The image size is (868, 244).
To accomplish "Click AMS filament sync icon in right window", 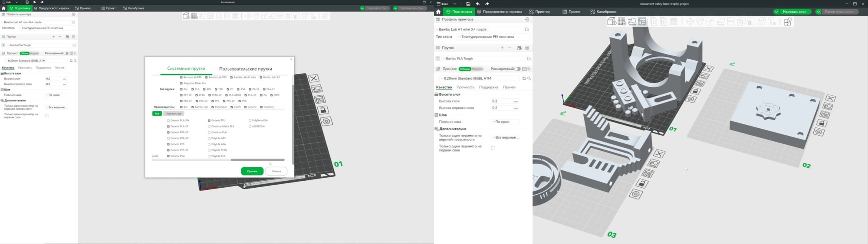I will [x=519, y=48].
